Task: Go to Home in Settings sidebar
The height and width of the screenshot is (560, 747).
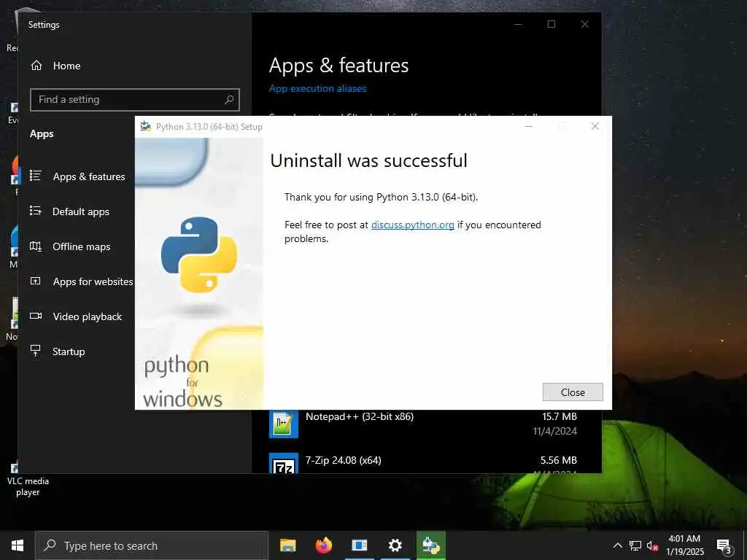Action: coord(66,66)
